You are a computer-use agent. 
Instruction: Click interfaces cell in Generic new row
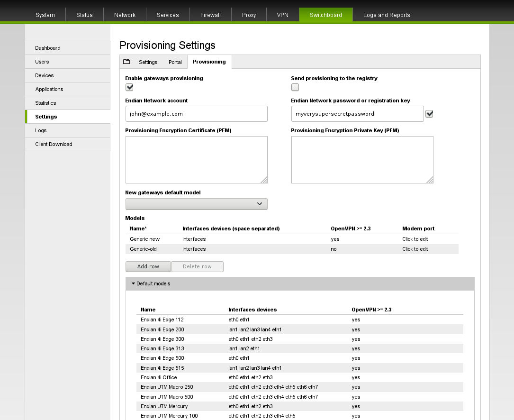(194, 239)
